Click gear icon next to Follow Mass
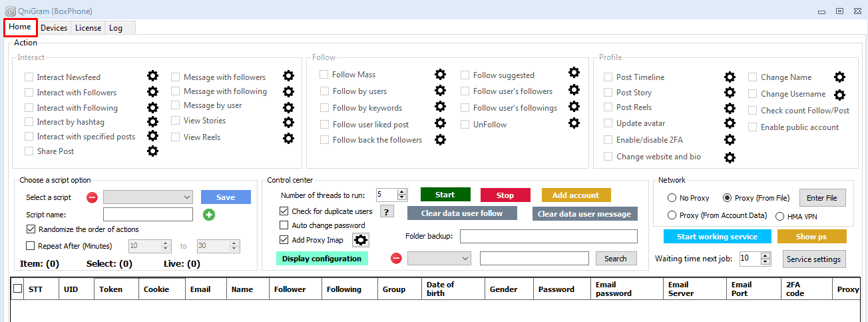 (x=440, y=75)
